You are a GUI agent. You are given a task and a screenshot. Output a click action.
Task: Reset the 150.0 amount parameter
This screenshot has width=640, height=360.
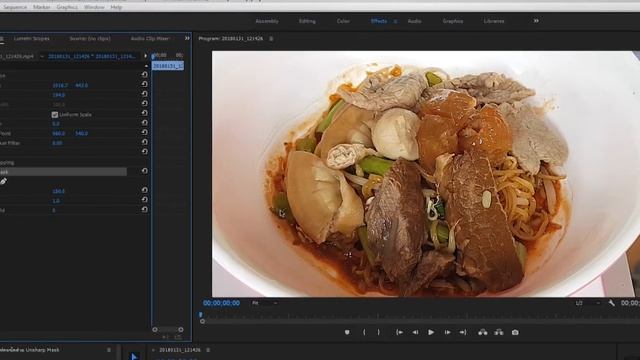click(144, 190)
